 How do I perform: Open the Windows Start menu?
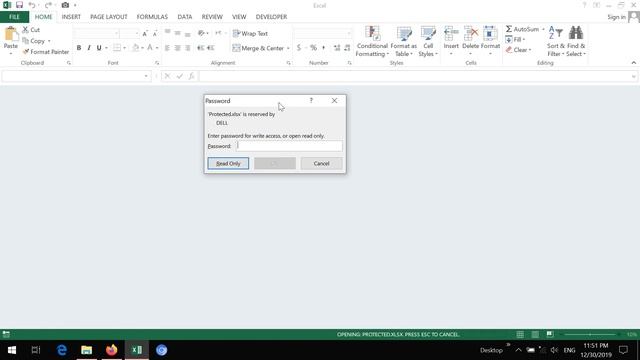click(11, 350)
